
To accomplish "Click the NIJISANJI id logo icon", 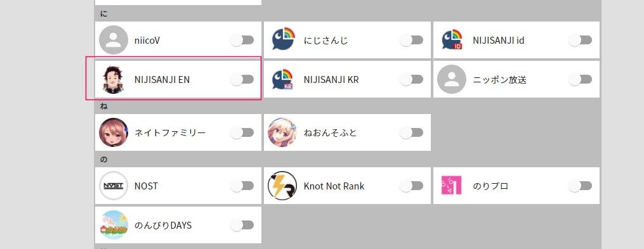I will click(452, 40).
